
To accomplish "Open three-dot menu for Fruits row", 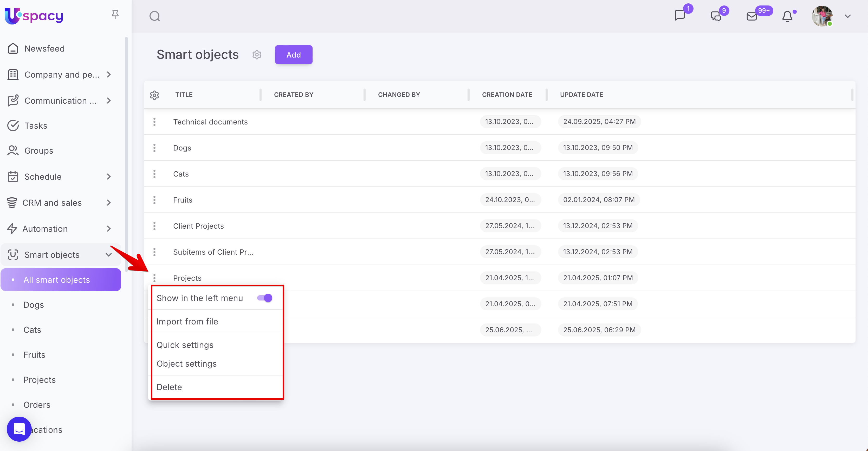I will coord(154,200).
